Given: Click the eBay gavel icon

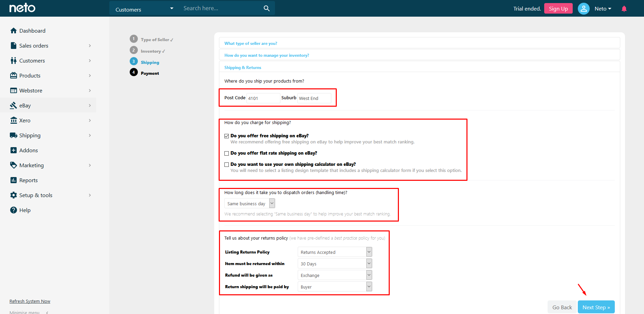Looking at the screenshot, I should point(14,105).
